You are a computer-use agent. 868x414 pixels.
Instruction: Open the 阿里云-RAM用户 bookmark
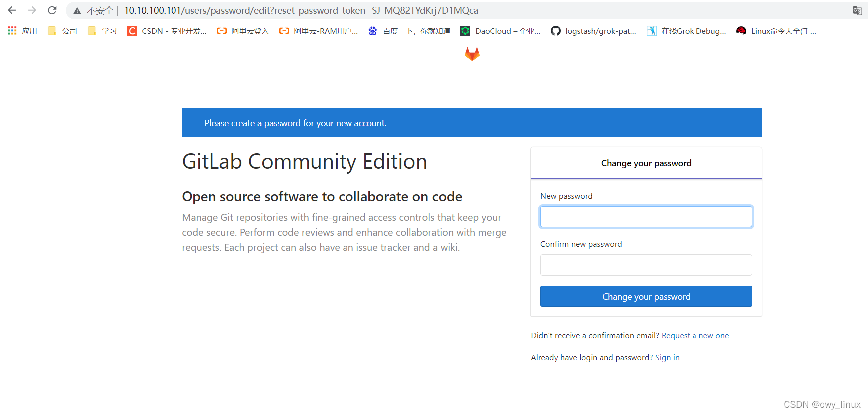[x=319, y=31]
